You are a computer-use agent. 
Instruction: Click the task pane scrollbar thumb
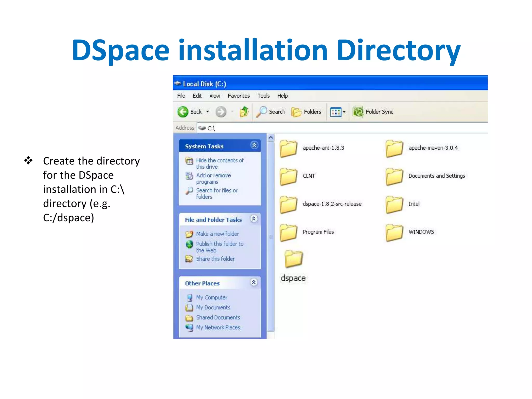(271, 237)
